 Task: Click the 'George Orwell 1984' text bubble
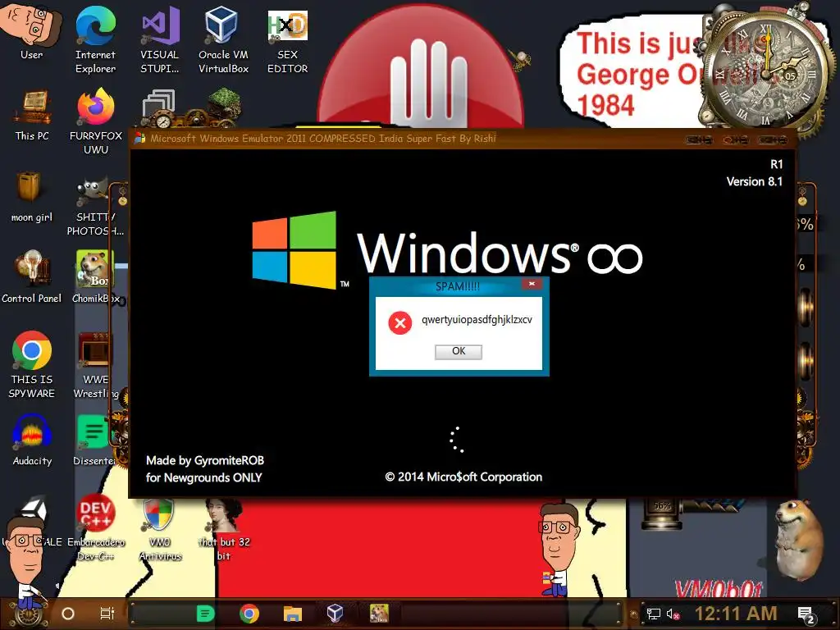pos(632,72)
